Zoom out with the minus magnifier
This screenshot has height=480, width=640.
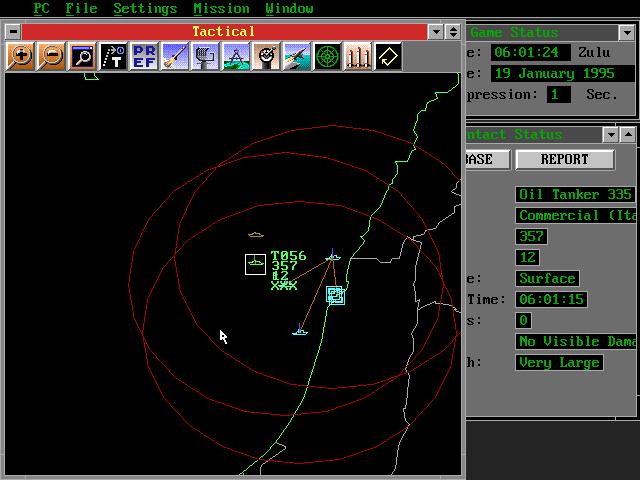coord(51,56)
